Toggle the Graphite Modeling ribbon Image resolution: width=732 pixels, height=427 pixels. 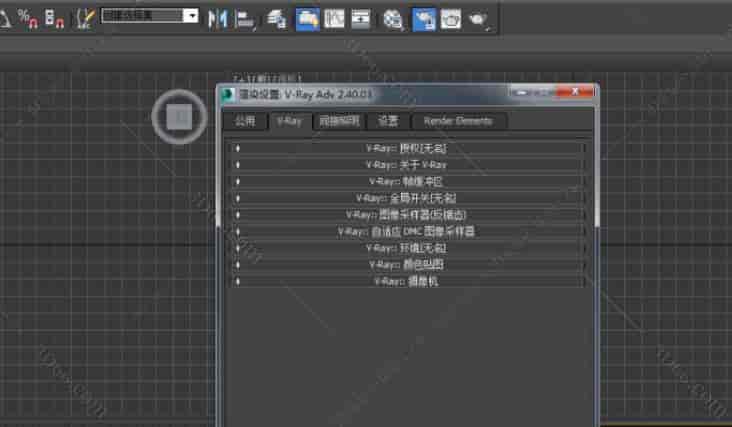pos(308,18)
